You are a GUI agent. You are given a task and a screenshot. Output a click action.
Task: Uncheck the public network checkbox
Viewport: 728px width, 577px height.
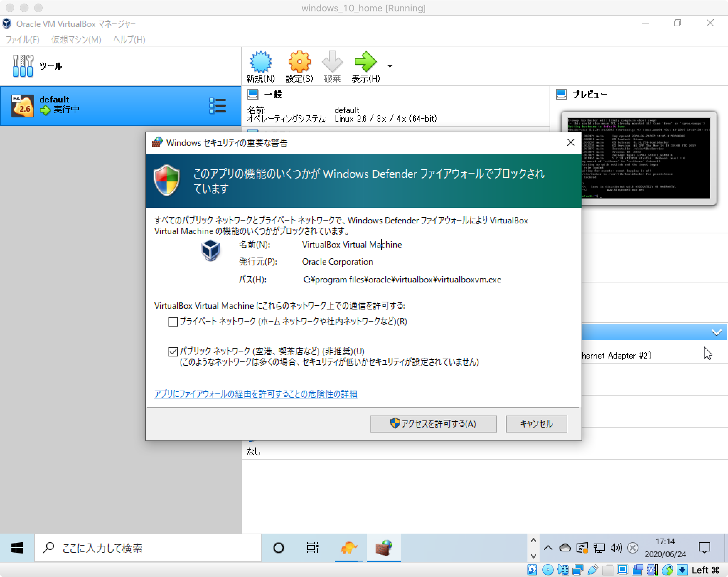[x=173, y=352]
